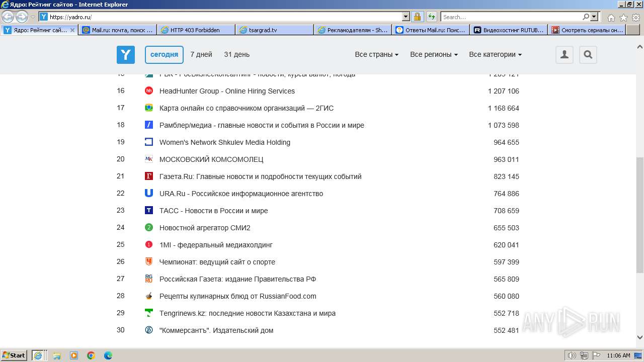644x362 pixels.
Task: Open the 2ГИС map directory link
Action: [247, 108]
